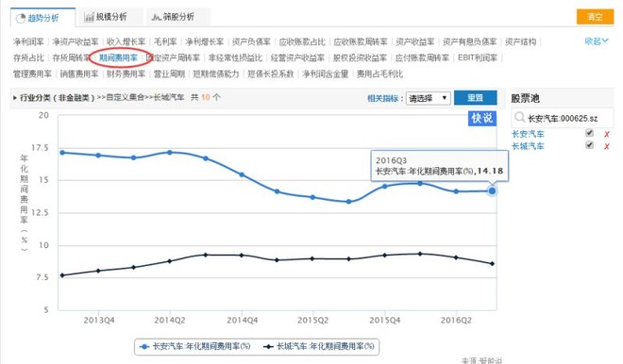The width and height of the screenshot is (623, 364).
Task: Select the 短债长投系数 indicator
Action: coord(271,74)
